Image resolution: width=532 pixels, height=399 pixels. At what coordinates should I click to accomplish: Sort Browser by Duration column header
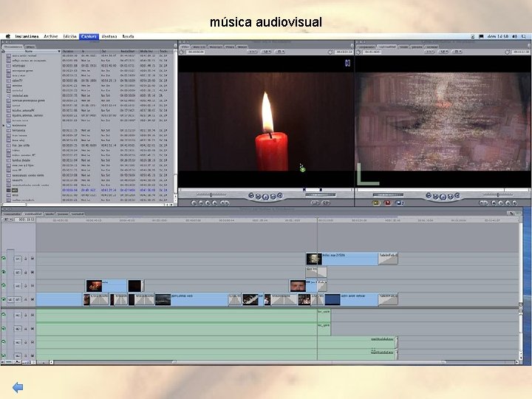tap(71, 51)
